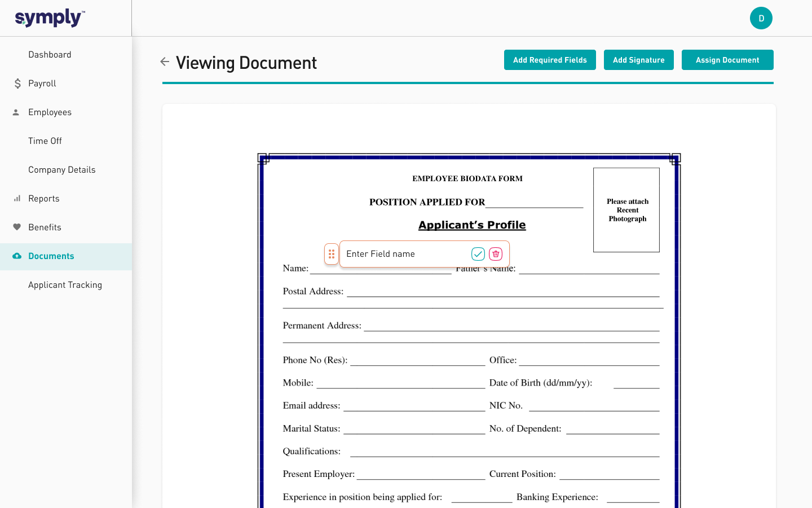812x508 pixels.
Task: Click the Add Signature button
Action: pos(638,60)
